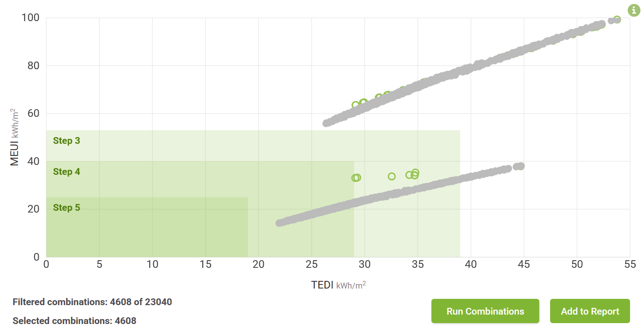Click the green info icon
Screen dimensions: 644x333
pyautogui.click(x=634, y=10)
